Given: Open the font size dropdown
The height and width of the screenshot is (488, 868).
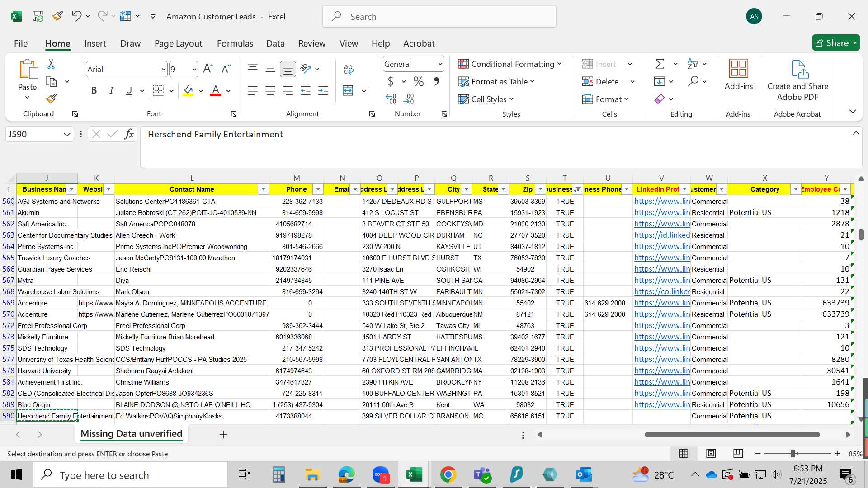Looking at the screenshot, I should click(194, 69).
